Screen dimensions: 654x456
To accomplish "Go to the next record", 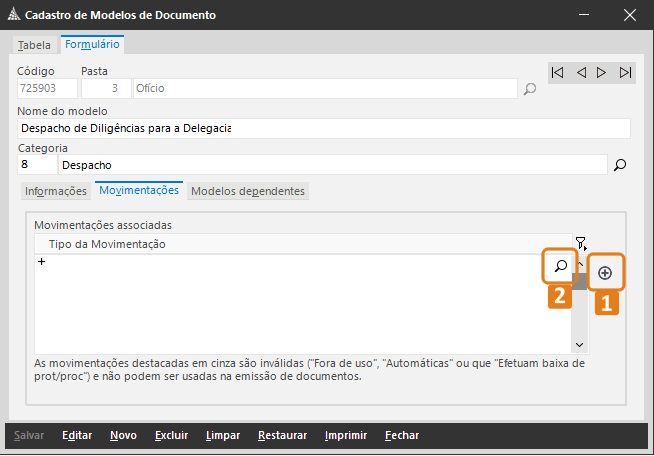I will [x=601, y=73].
